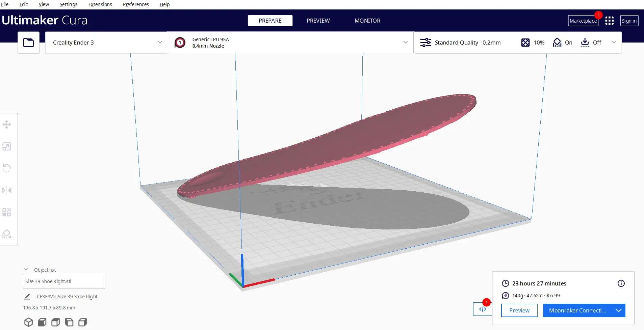Click the extruder 1 material icon
The width and height of the screenshot is (644, 330).
click(x=180, y=43)
